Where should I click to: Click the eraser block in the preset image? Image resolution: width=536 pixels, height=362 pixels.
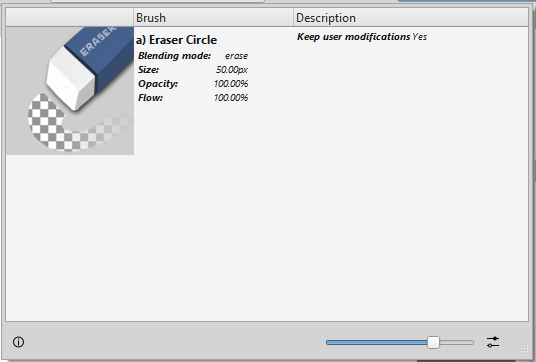click(90, 66)
